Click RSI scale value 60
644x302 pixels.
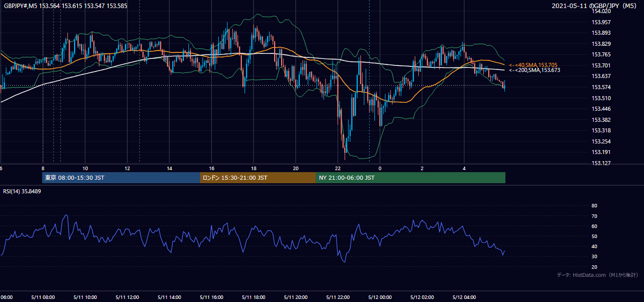tap(594, 226)
